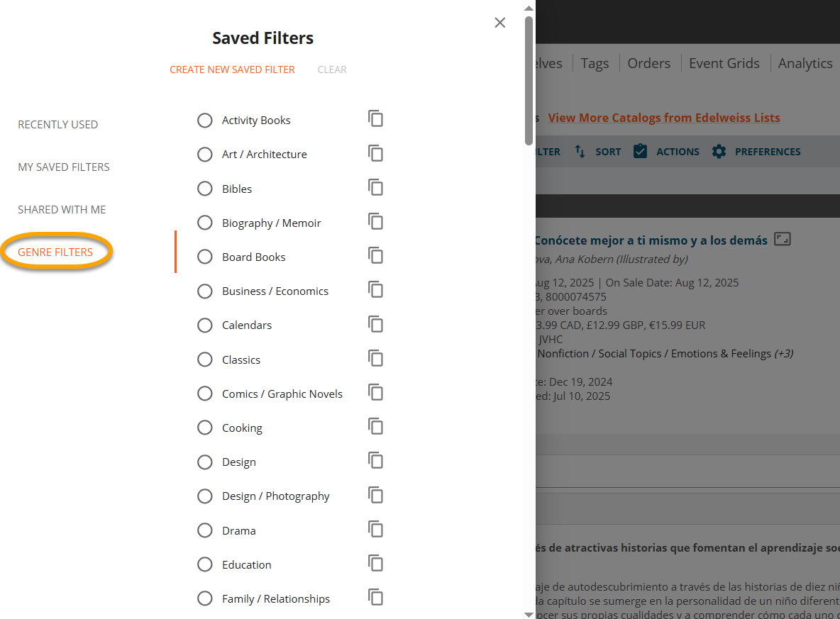Copy the Comics / Graphic Novels filter

pos(375,393)
